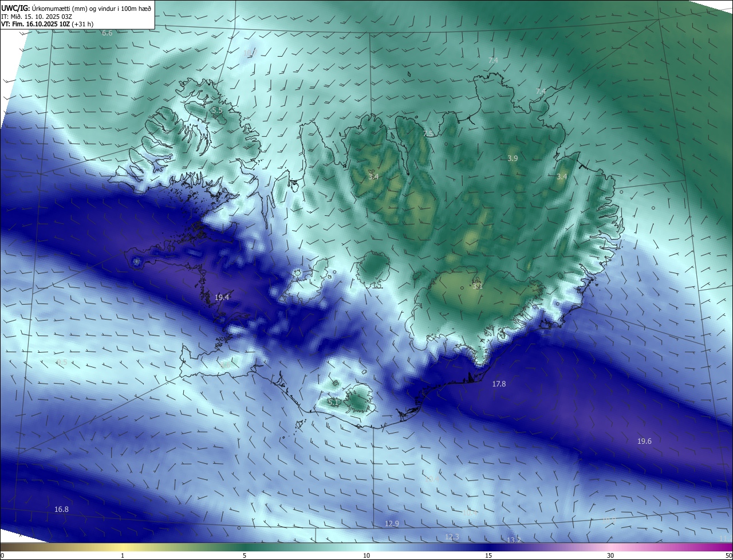Click the 16.8 value label on the map

61,509
